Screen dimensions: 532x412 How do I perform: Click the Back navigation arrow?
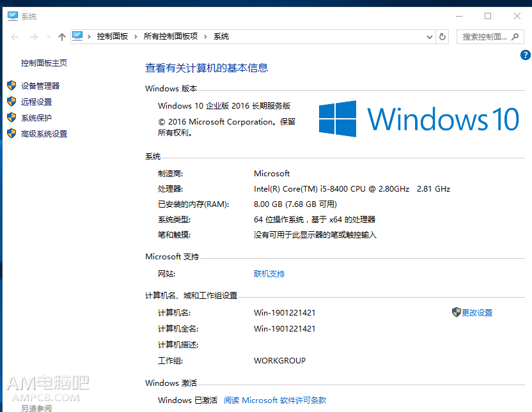pyautogui.click(x=15, y=37)
